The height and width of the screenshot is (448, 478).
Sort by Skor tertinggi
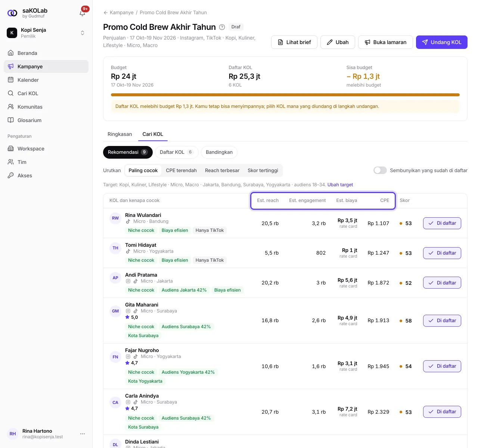tap(263, 171)
